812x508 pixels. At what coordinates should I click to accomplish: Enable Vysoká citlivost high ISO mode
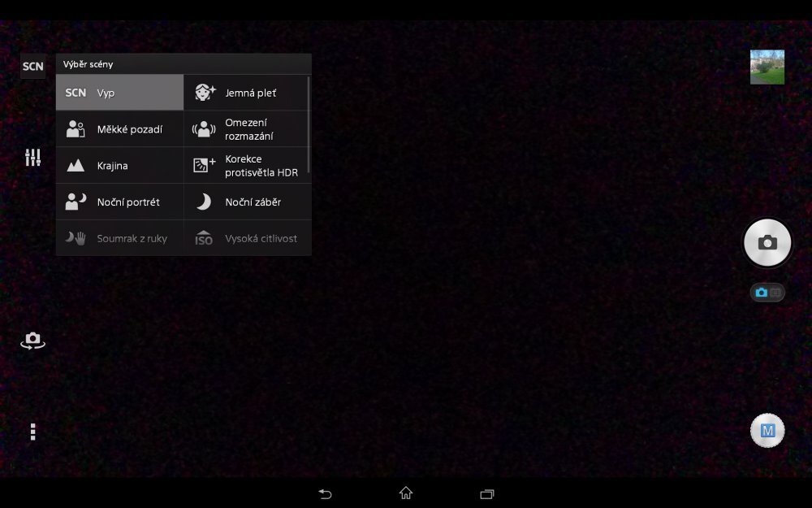(248, 238)
